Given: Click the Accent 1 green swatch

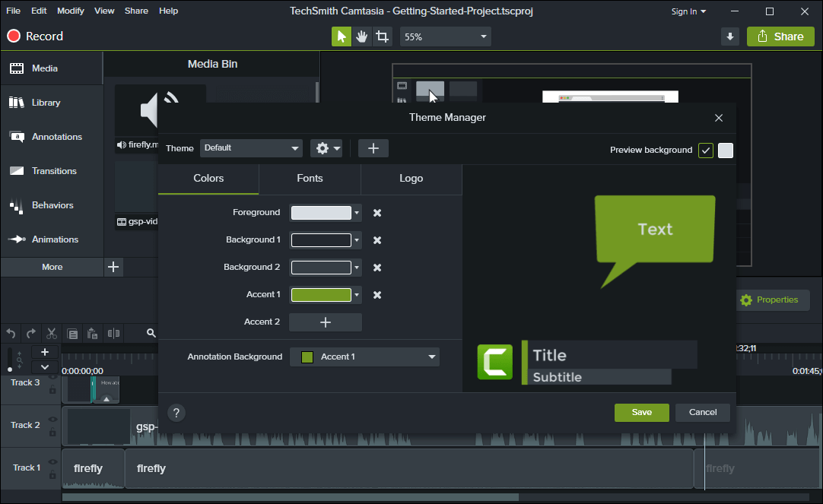Looking at the screenshot, I should pos(321,295).
